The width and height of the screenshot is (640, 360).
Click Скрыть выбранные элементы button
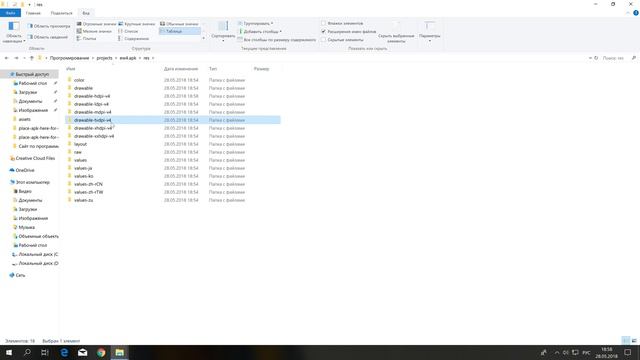(396, 32)
